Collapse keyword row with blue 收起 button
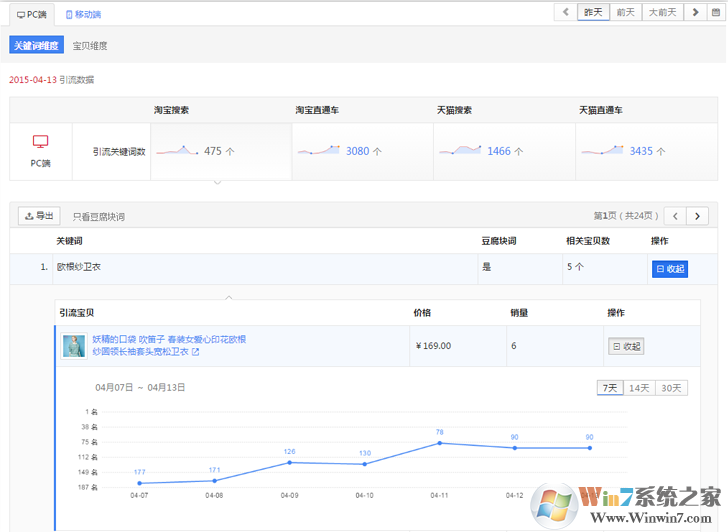 [669, 268]
